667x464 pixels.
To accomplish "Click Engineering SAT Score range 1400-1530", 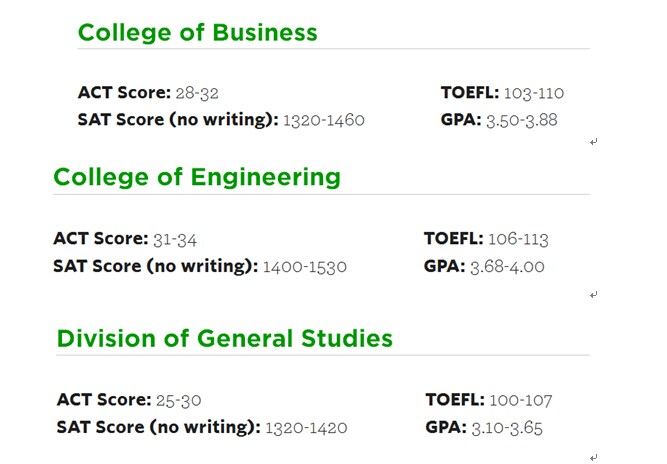I will tap(305, 267).
